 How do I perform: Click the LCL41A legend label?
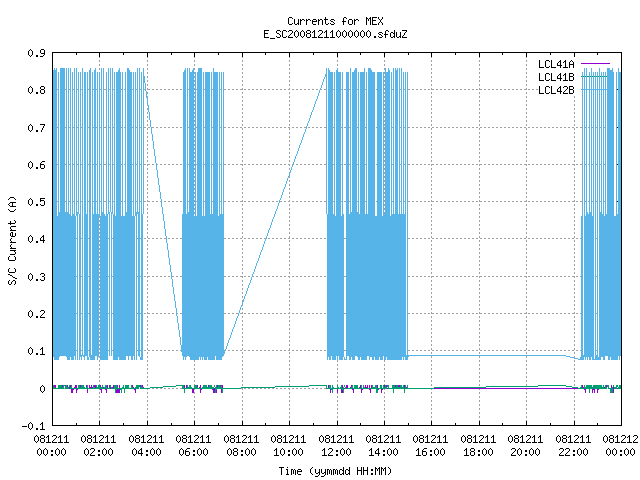556,64
